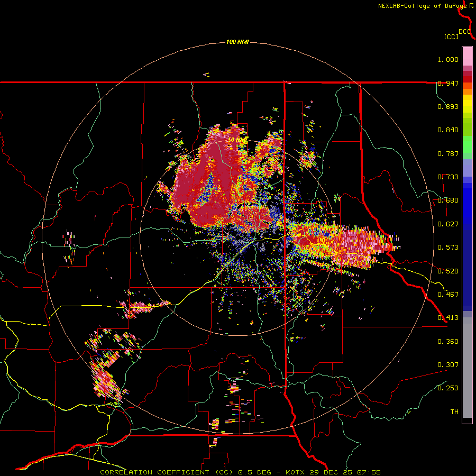Click the 50 NMI range ring label

[x=238, y=140]
